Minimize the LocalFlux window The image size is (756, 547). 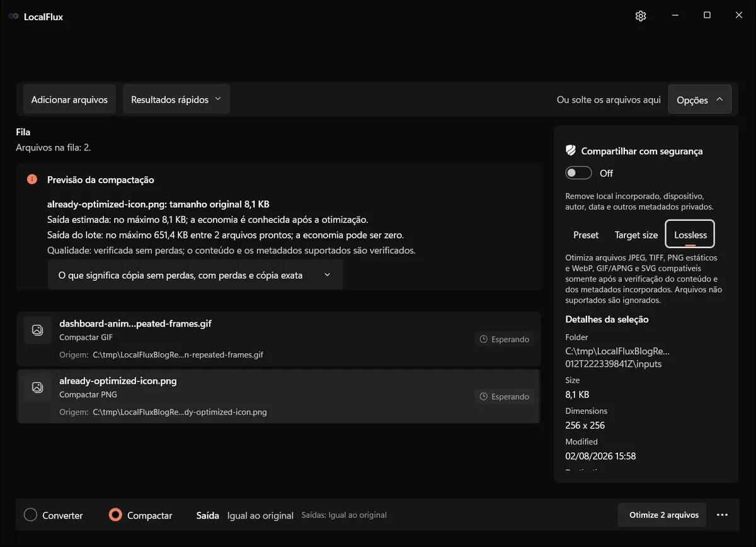coord(675,16)
